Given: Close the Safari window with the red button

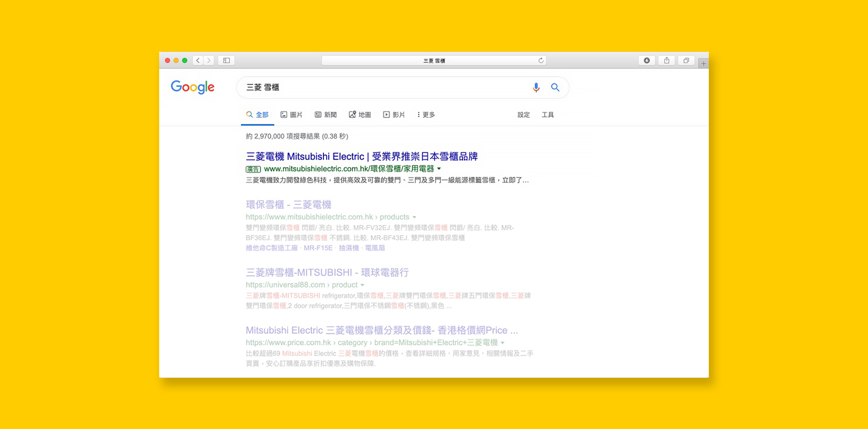Looking at the screenshot, I should point(167,60).
